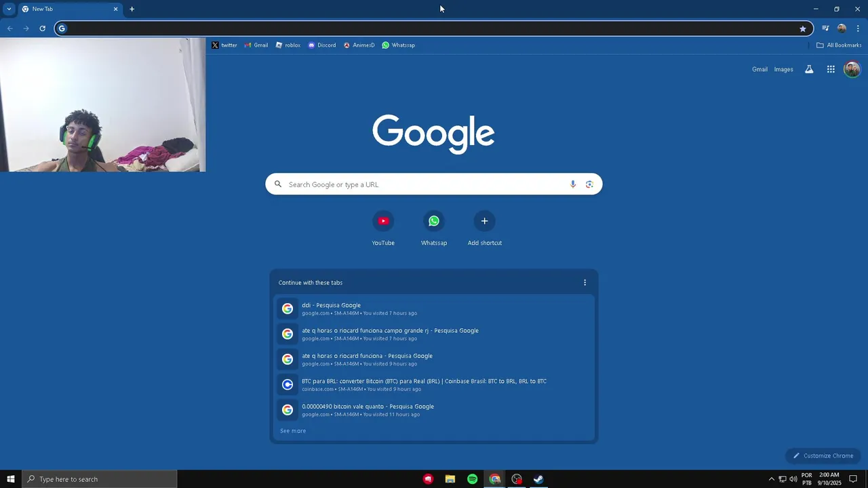This screenshot has width=868, height=488.
Task: Open the red round app in taskbar
Action: 428,479
